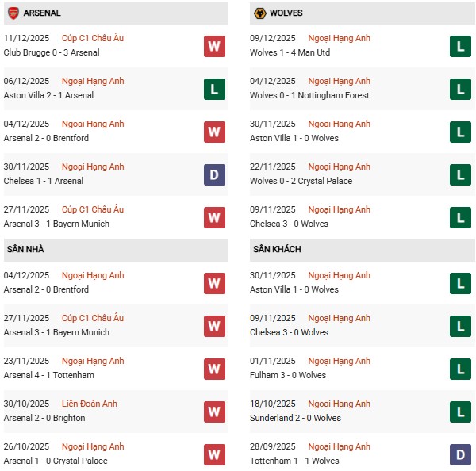Select the SÂN NHÀ section header
Viewport: 476px width, 471px height.
pos(25,249)
